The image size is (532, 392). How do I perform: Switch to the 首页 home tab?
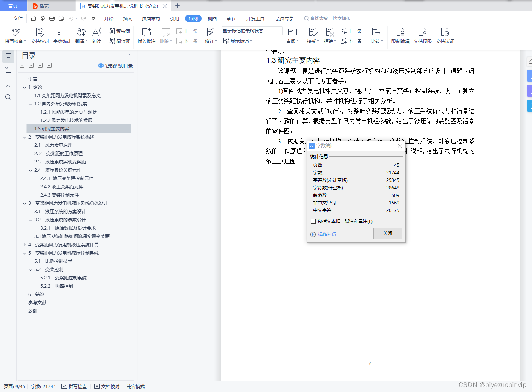[13, 6]
